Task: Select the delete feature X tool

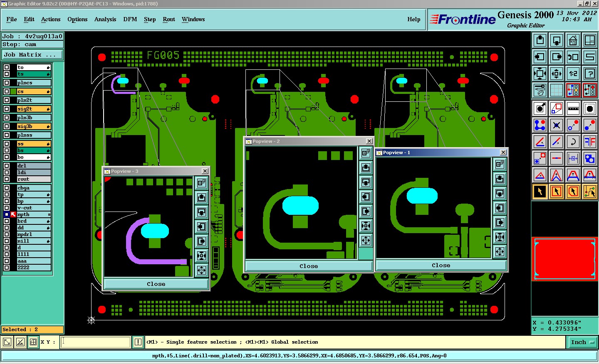Action: point(557,125)
